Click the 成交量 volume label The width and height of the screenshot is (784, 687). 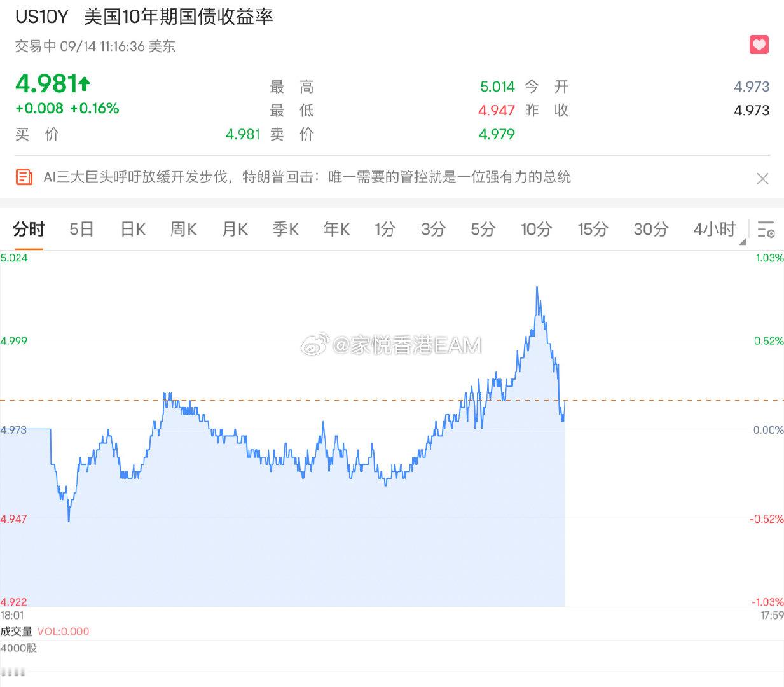[x=16, y=631]
